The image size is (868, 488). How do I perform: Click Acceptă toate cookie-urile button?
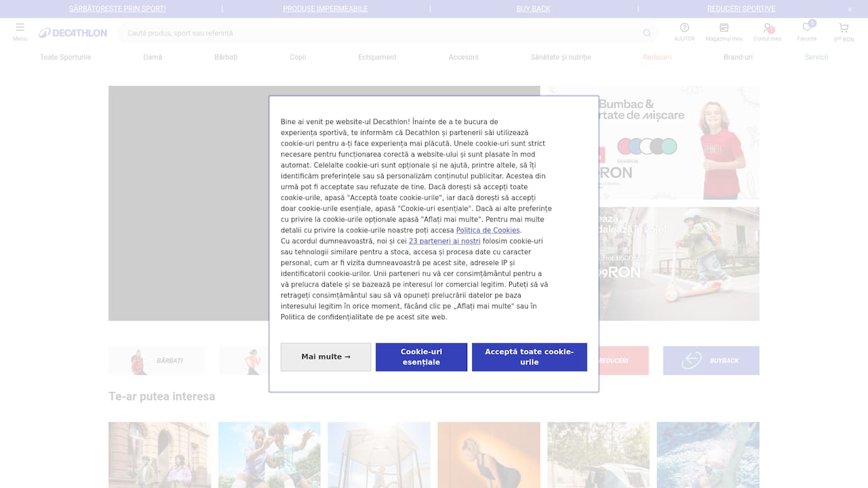tap(530, 357)
